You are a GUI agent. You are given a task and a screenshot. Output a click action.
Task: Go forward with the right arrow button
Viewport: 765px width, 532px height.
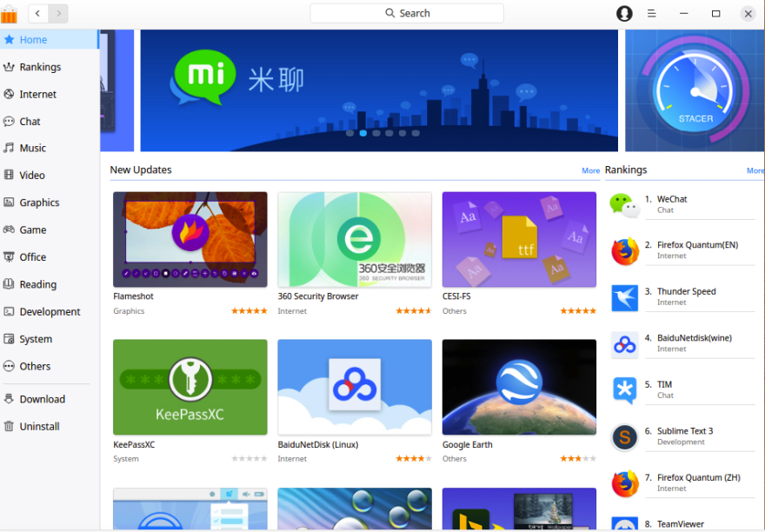pyautogui.click(x=58, y=13)
